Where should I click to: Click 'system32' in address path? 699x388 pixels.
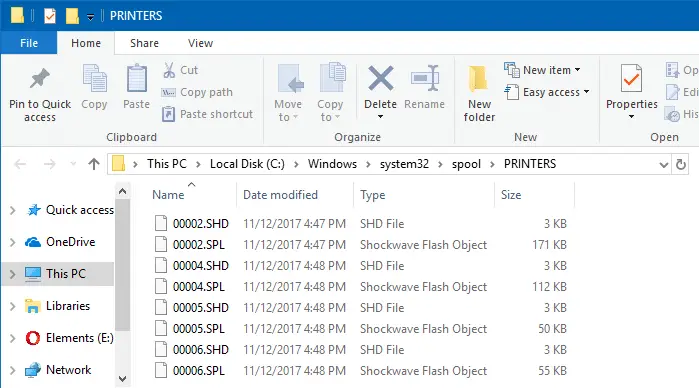tap(404, 164)
